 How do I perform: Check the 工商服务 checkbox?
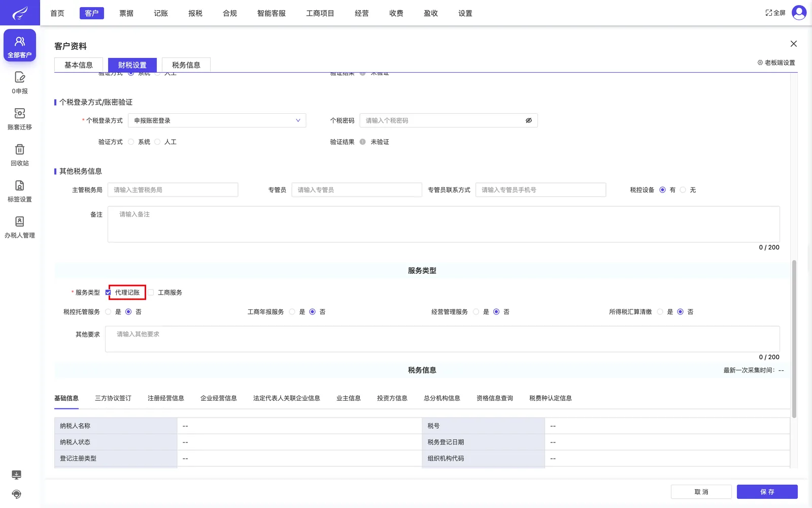[x=151, y=293]
